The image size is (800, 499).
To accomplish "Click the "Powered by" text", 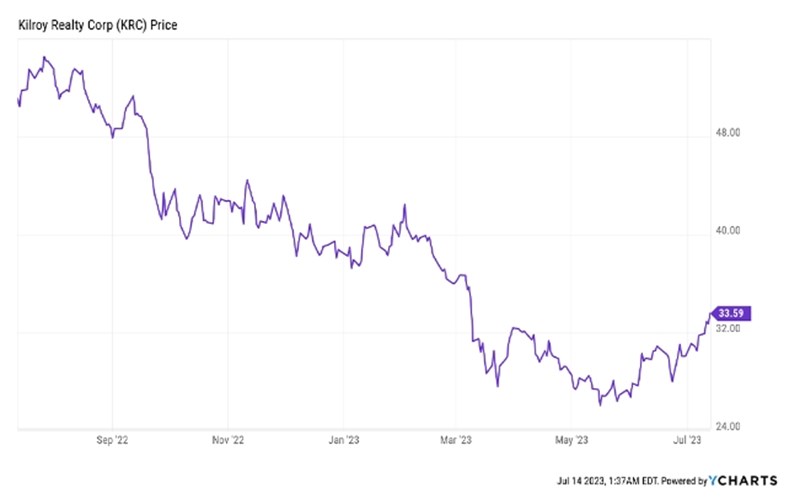I will coord(678,481).
